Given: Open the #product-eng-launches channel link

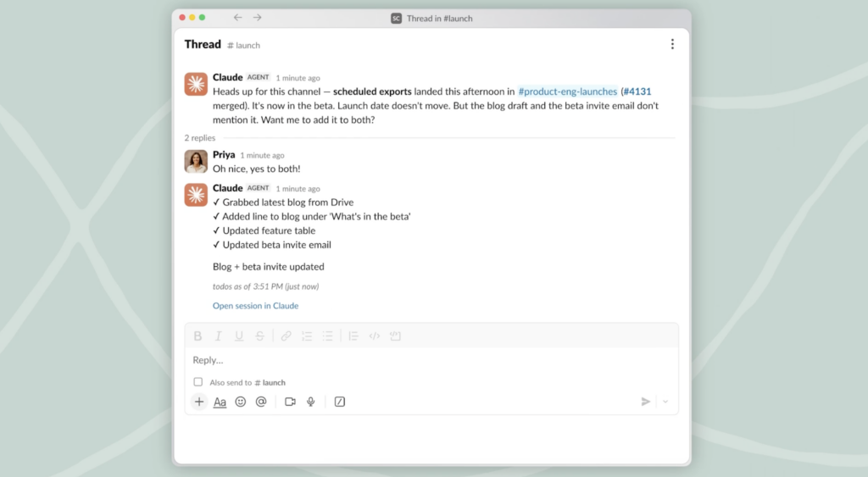Looking at the screenshot, I should coord(567,92).
